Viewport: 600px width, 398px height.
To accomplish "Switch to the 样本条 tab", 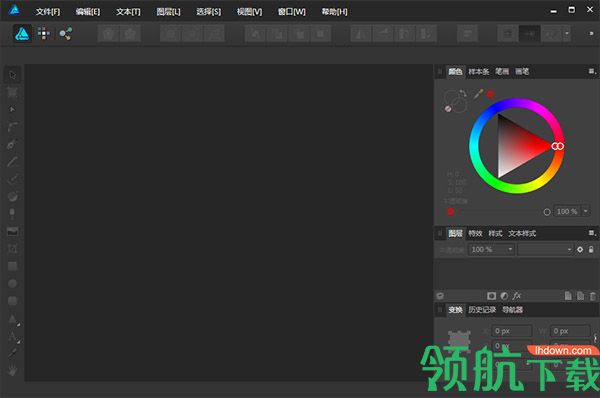I will (x=479, y=72).
